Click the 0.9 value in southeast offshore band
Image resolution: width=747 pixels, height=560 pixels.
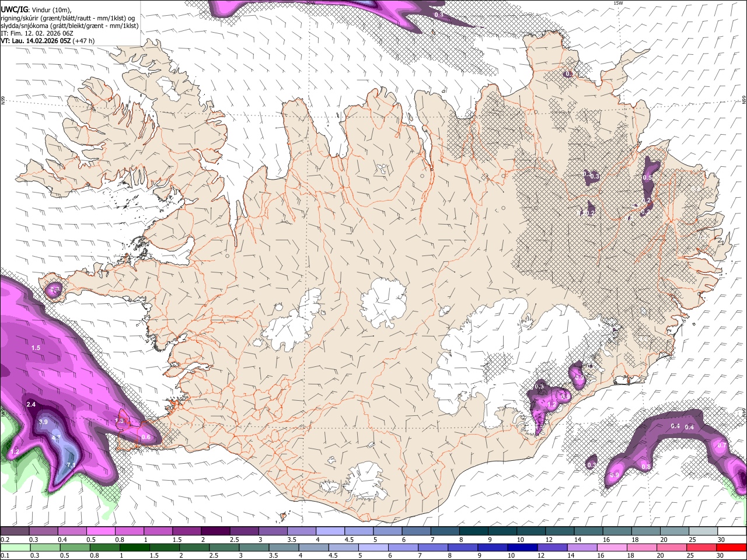point(614,475)
